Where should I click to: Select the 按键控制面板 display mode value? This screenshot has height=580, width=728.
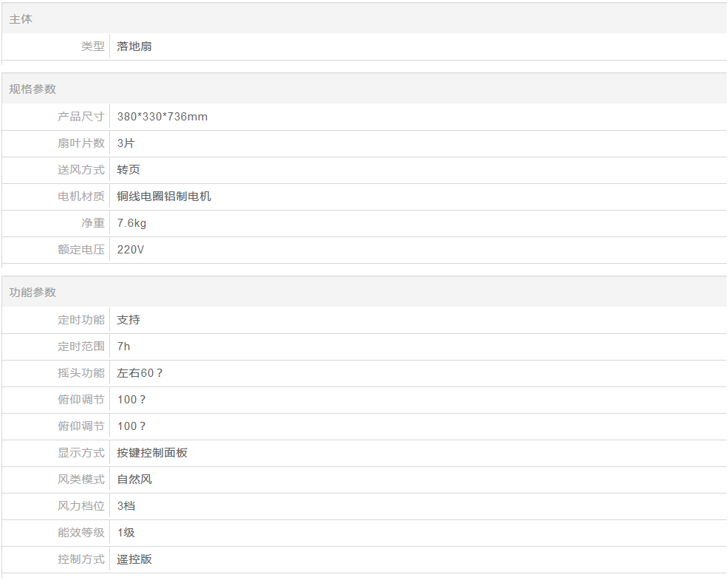pyautogui.click(x=152, y=453)
